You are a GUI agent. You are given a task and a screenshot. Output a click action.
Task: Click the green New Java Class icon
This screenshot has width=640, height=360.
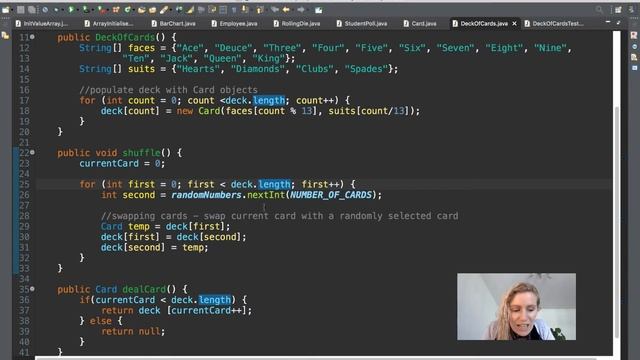pos(128,9)
